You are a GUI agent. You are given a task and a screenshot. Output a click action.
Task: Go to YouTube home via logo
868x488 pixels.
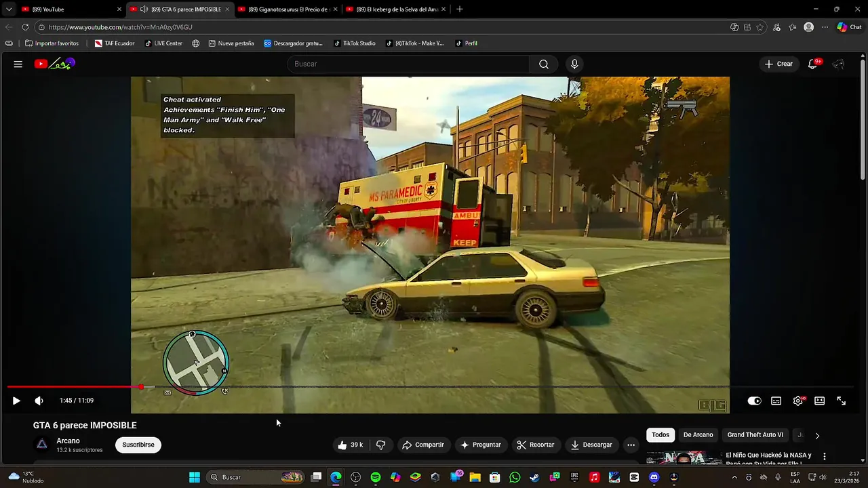[54, 64]
